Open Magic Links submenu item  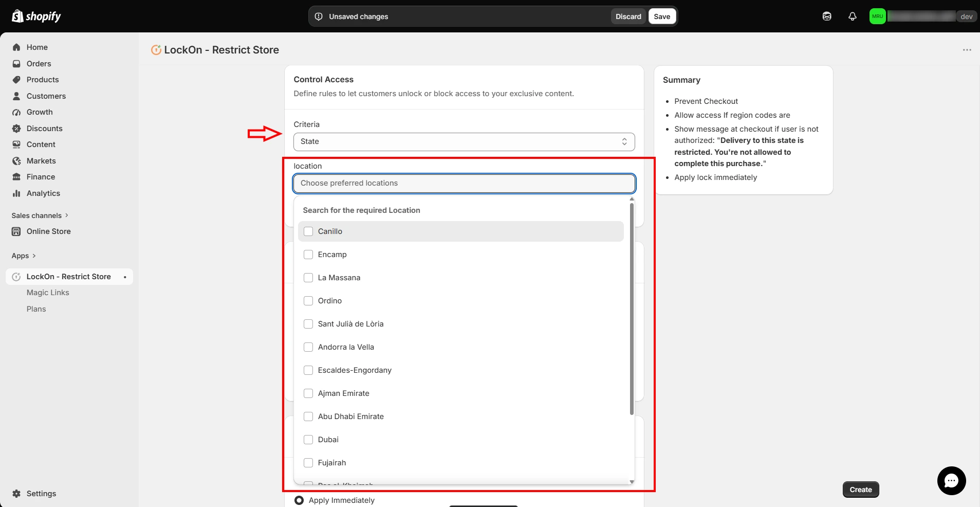click(x=48, y=293)
